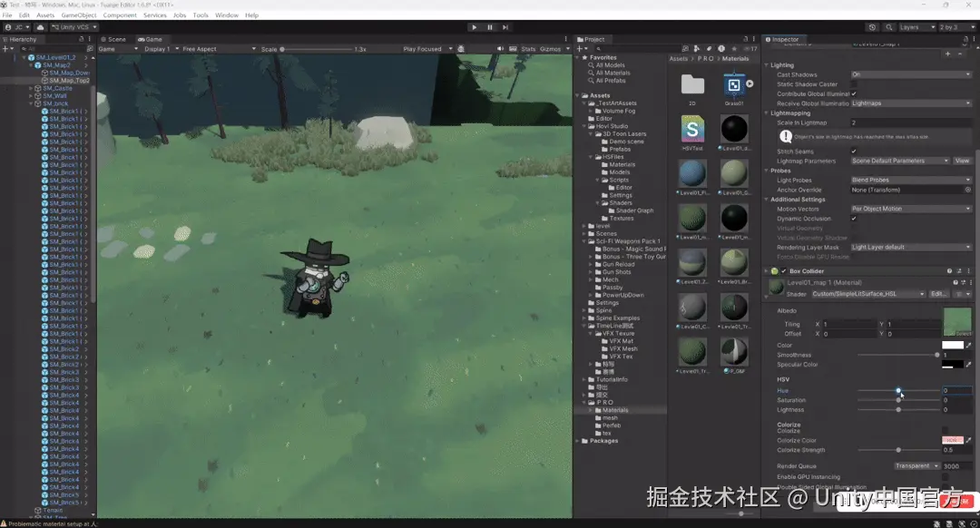Pick Color with eyedropper icon
The width and height of the screenshot is (980, 528).
coord(969,346)
